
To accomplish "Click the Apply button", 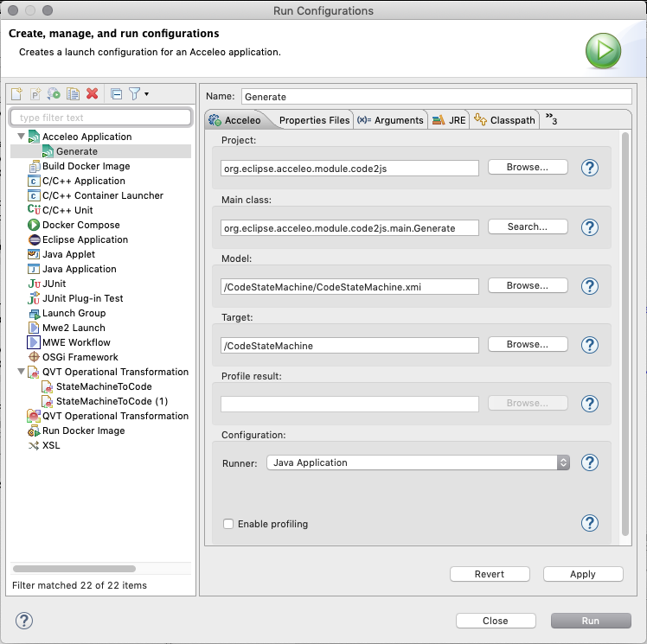I will point(582,574).
